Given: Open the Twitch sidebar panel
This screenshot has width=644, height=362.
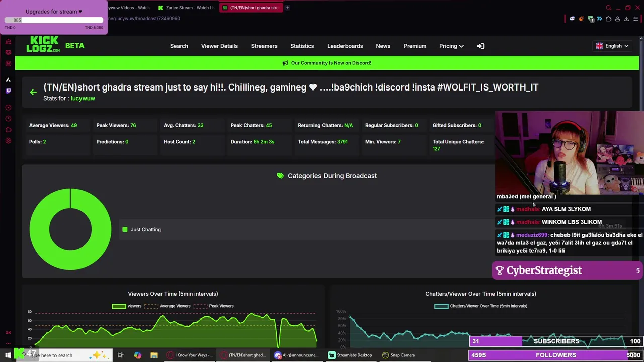Looking at the screenshot, I should pyautogui.click(x=8, y=91).
